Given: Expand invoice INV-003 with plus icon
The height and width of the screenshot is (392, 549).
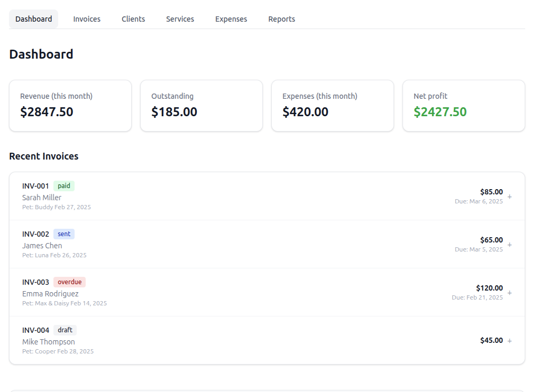Looking at the screenshot, I should pyautogui.click(x=509, y=293).
